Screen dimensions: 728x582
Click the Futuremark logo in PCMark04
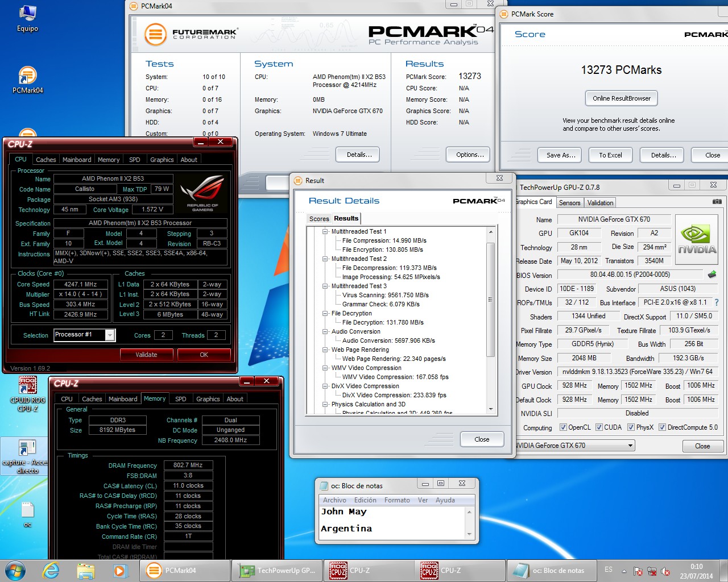click(190, 34)
